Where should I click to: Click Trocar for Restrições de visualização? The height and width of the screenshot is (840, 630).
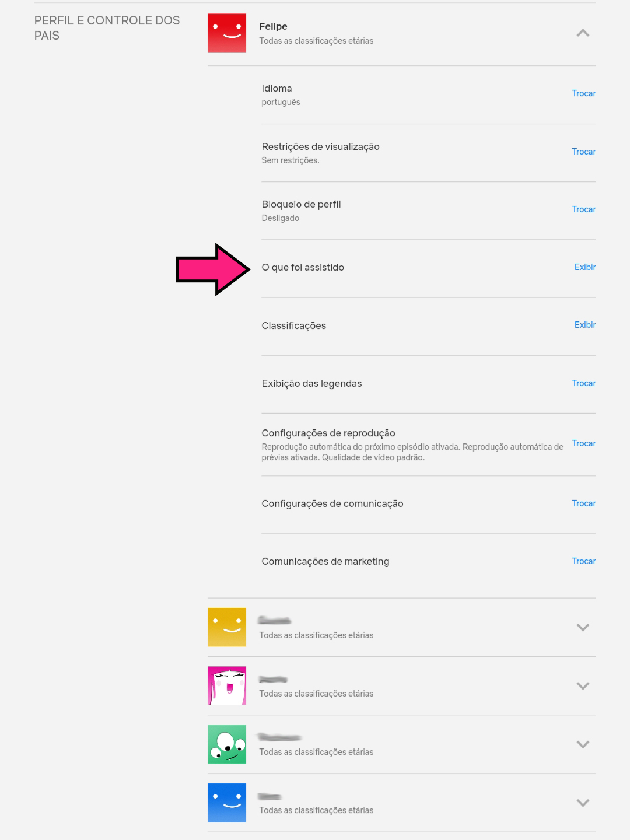583,152
